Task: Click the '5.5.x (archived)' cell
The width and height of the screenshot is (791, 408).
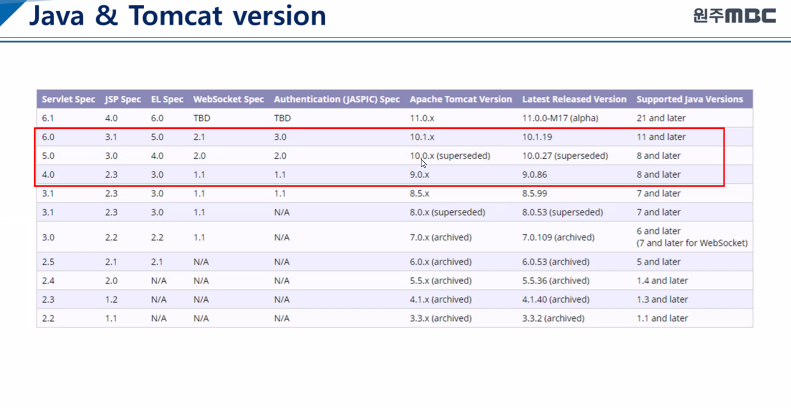Action: point(440,280)
